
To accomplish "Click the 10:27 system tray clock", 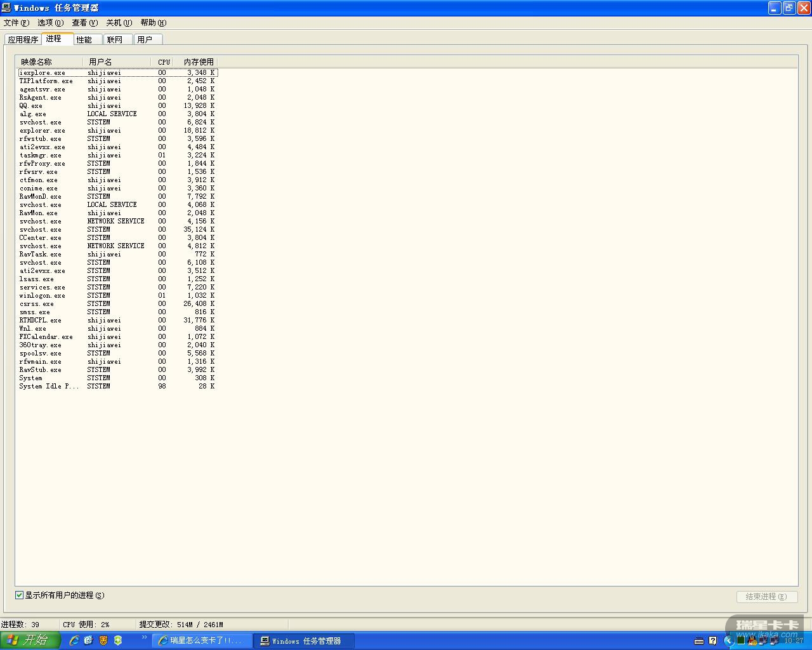I will [x=794, y=640].
